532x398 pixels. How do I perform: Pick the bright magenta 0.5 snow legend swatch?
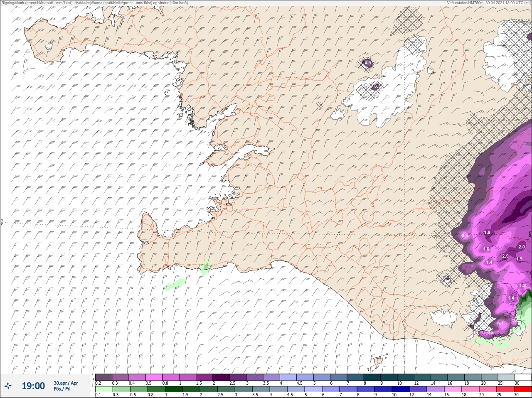click(x=154, y=377)
